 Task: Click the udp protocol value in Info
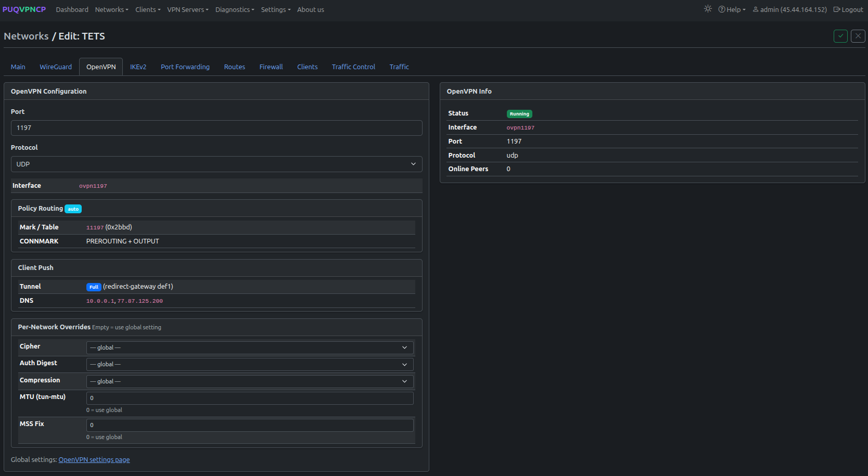(513, 155)
